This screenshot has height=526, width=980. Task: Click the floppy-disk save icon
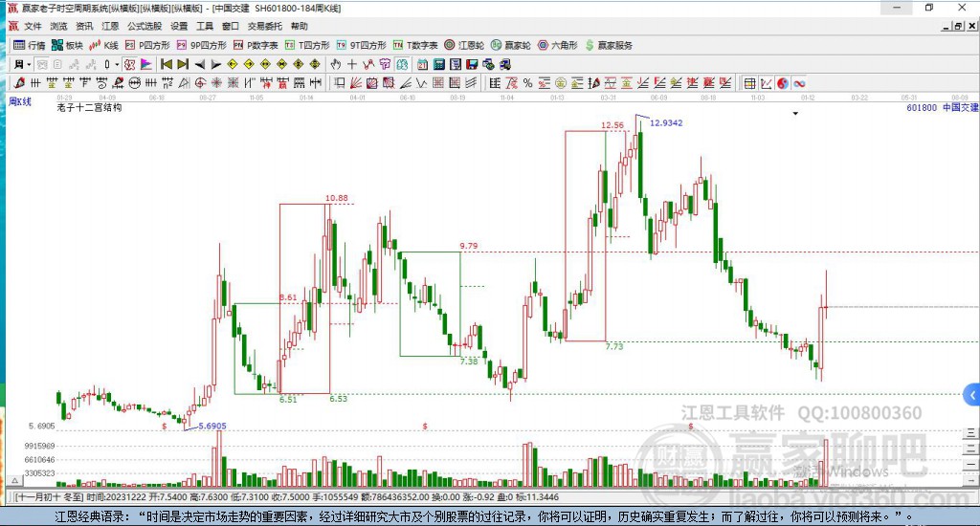point(472,64)
